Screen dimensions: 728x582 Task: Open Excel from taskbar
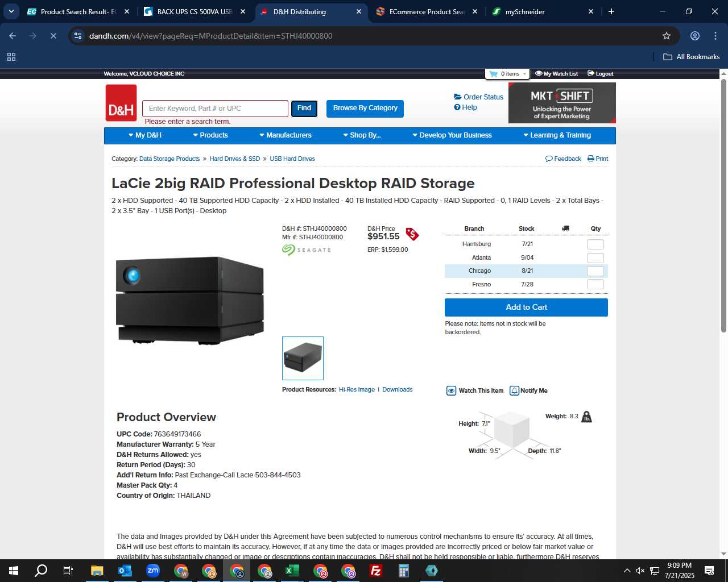click(x=292, y=571)
